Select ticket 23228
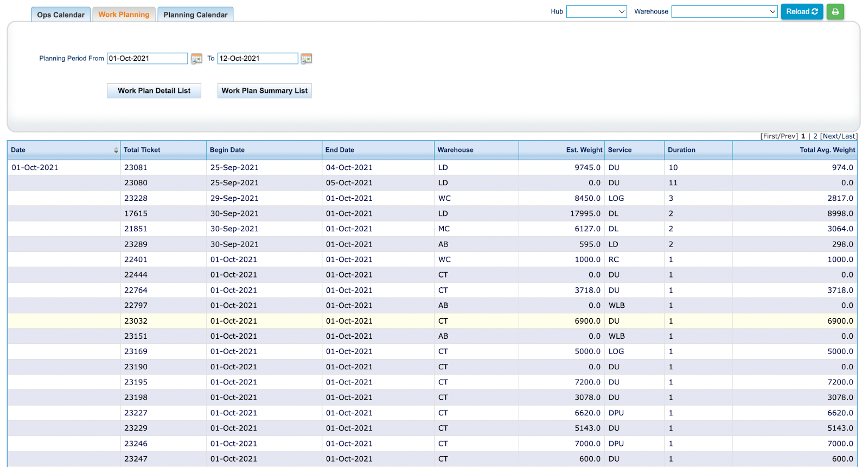 [x=136, y=199]
